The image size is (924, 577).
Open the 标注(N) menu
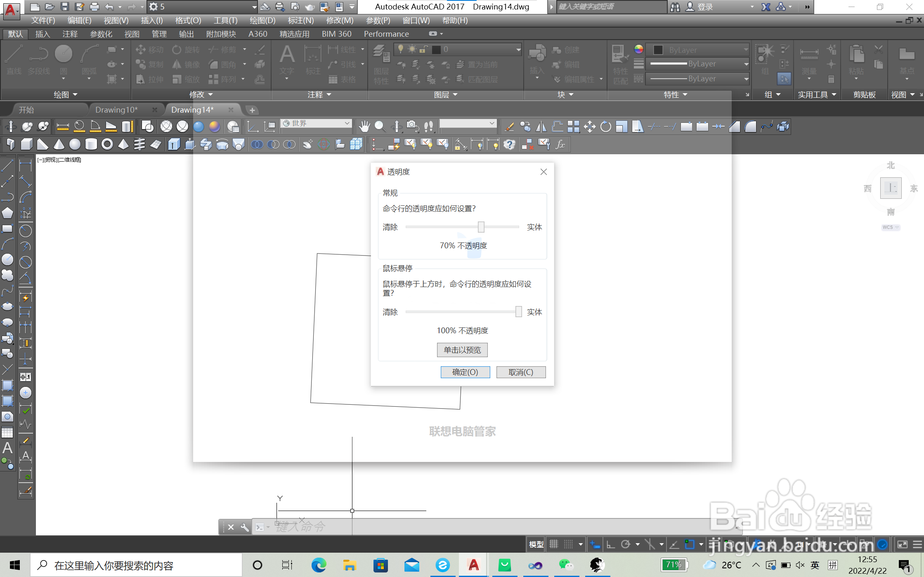(301, 20)
